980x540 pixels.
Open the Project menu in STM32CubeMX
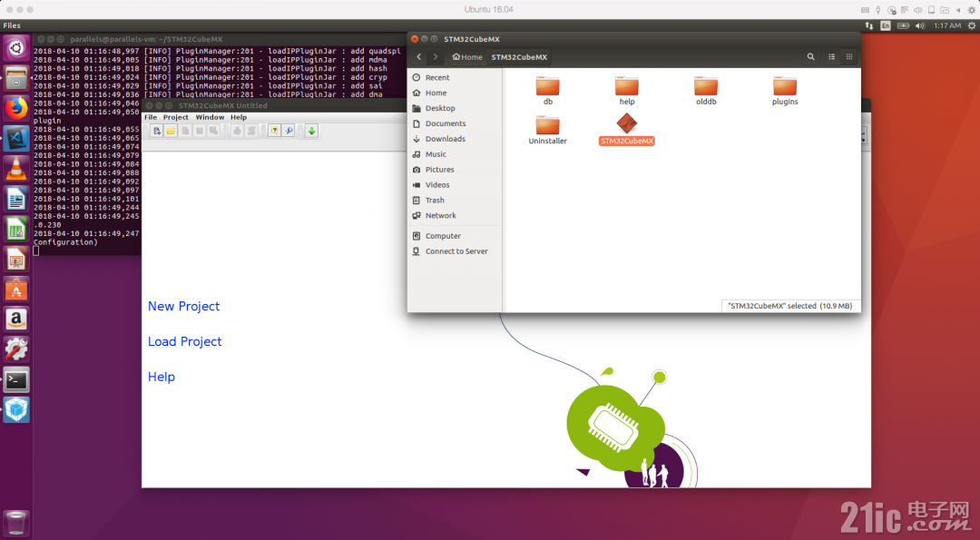[176, 117]
